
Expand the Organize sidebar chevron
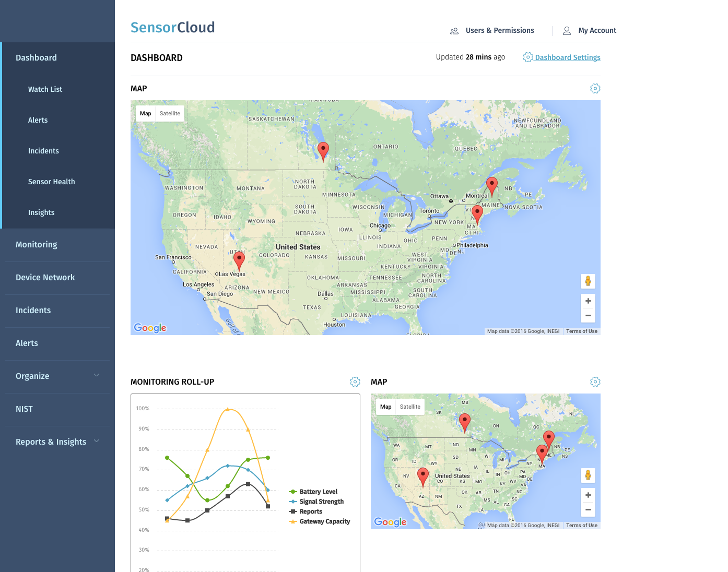(97, 375)
